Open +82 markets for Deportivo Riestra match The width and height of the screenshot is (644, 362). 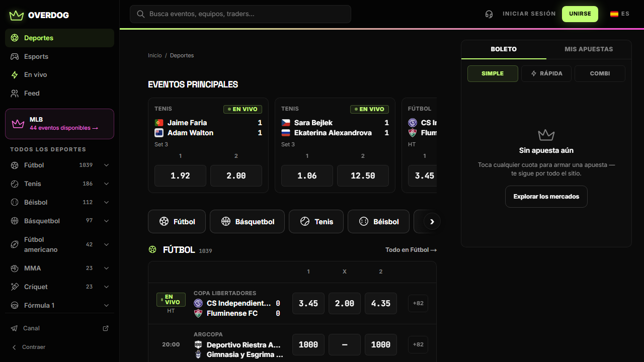pyautogui.click(x=418, y=344)
